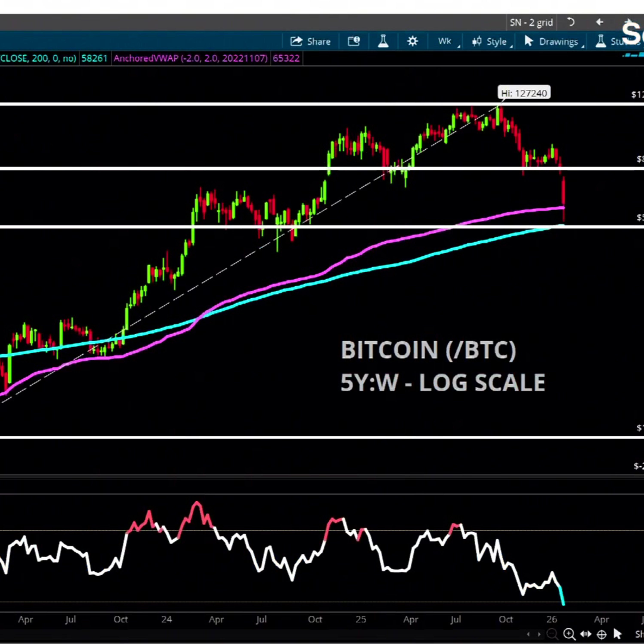Click the horizontal expand arrows icon
Viewport: 644px width, 644px height.
click(x=586, y=634)
